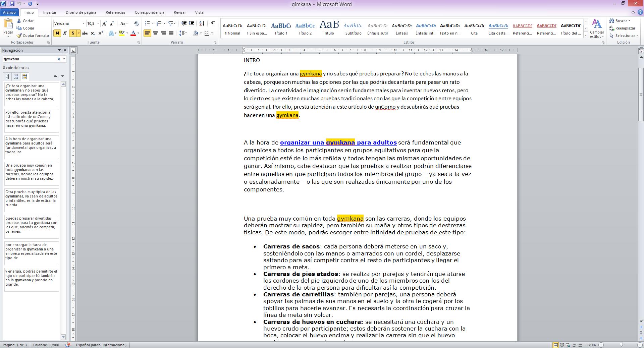The height and width of the screenshot is (348, 644).
Task: Click the Reemplazar button
Action: tap(623, 28)
